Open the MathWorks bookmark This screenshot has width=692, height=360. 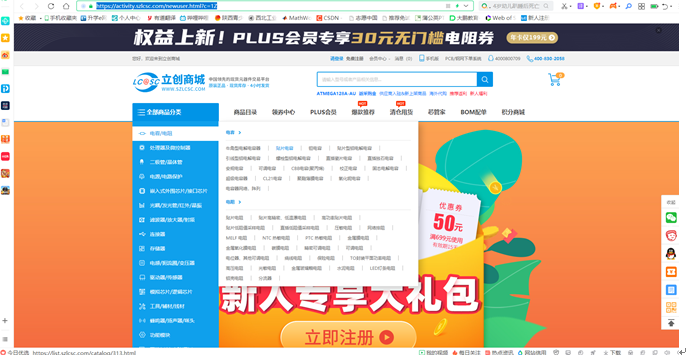297,18
